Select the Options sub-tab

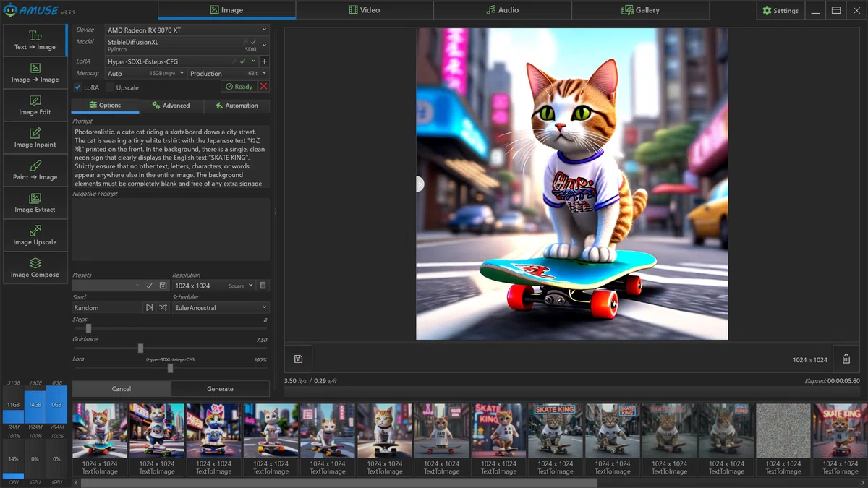105,106
